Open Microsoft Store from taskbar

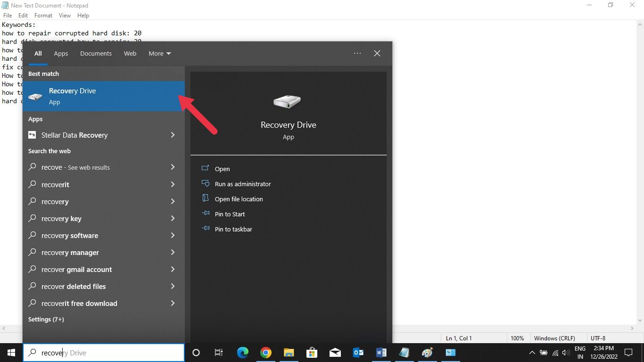[312, 353]
